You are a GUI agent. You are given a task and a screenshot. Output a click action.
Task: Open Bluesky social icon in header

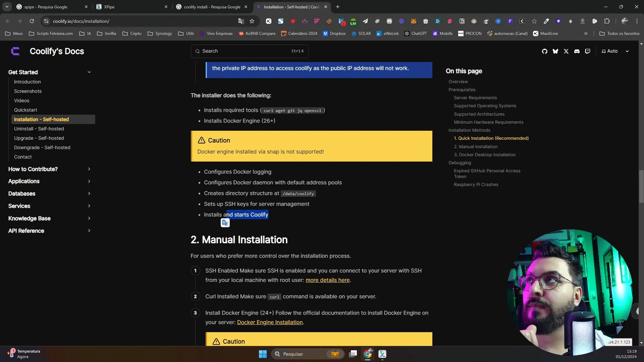point(555,51)
